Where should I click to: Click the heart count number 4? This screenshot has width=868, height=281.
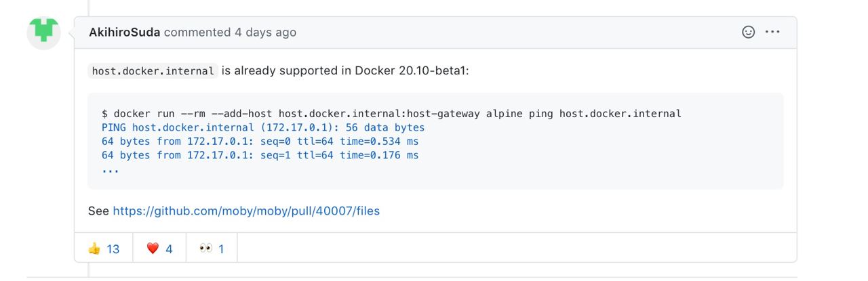pos(169,249)
